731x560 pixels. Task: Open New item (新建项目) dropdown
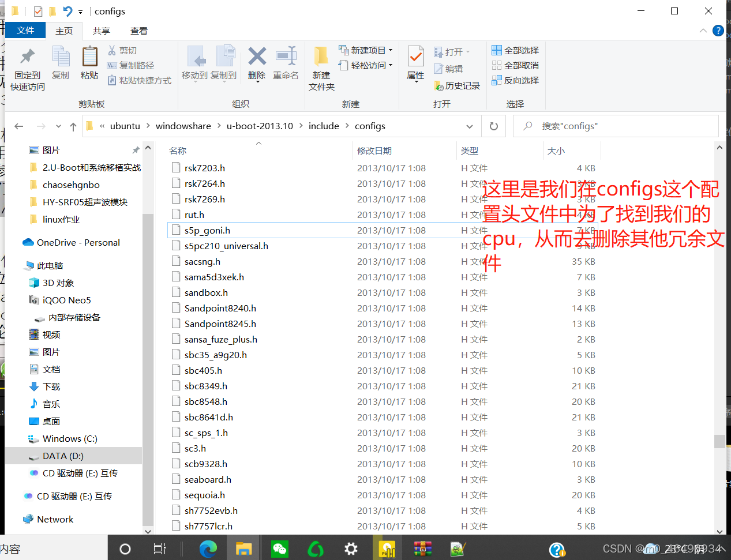click(x=365, y=51)
